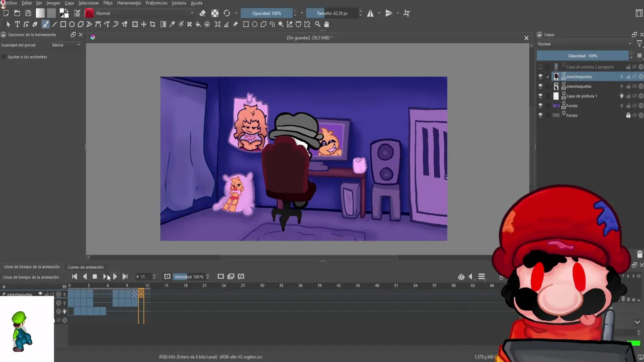Select the Elliptical Selection tool

[255, 24]
